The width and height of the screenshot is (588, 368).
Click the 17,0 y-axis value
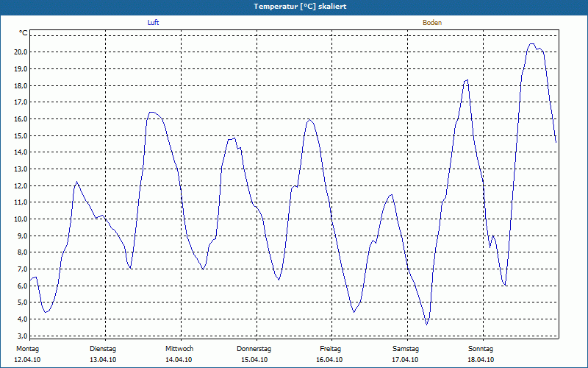pos(21,102)
